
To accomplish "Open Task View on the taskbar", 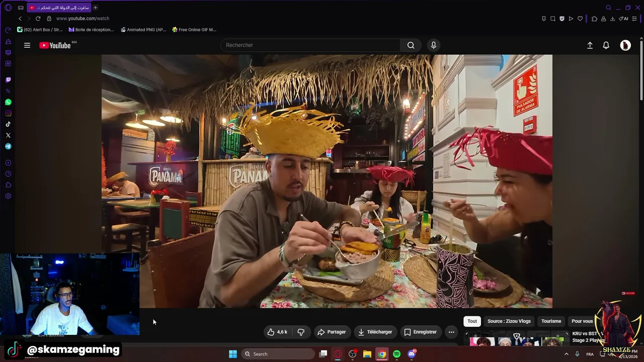I will (x=324, y=354).
